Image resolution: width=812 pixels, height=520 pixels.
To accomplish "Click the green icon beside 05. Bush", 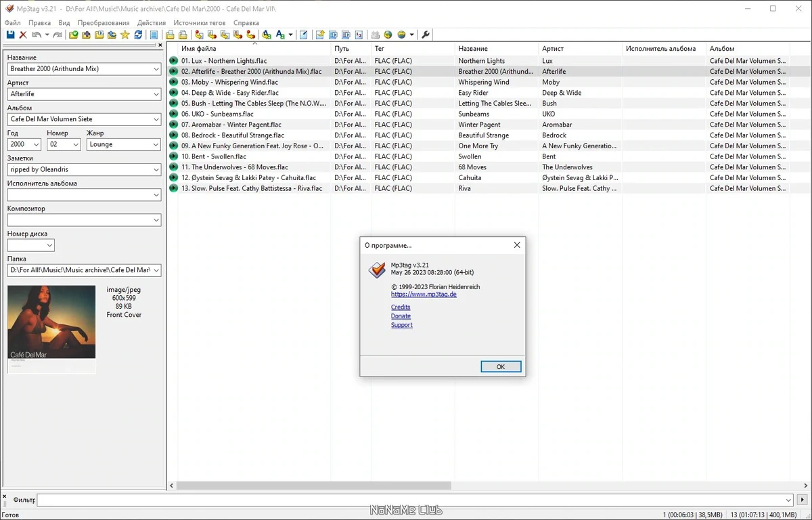I will click(174, 104).
